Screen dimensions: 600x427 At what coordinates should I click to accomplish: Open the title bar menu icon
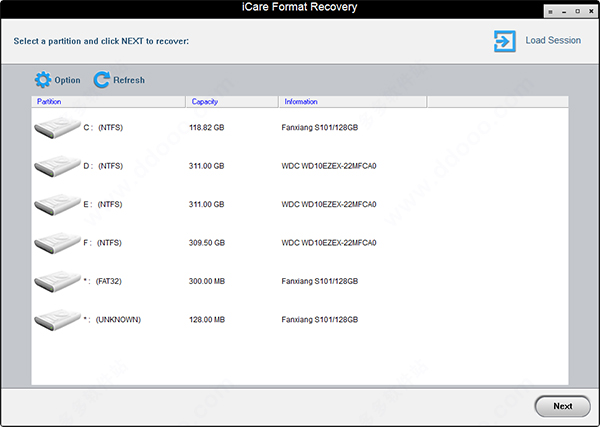(x=550, y=11)
